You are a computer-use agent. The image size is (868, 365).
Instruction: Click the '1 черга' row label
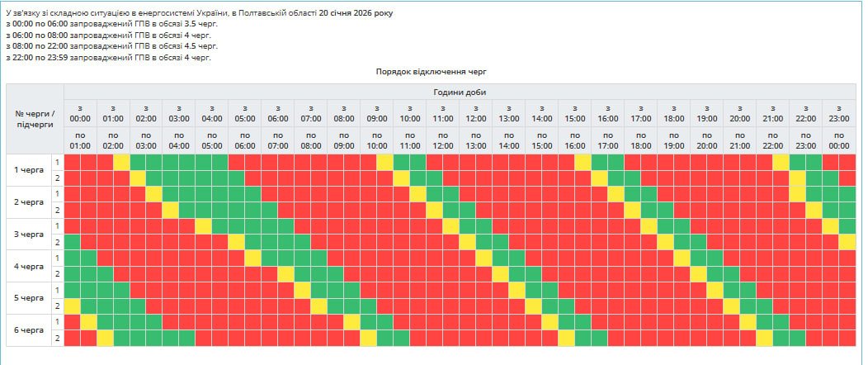coord(28,170)
